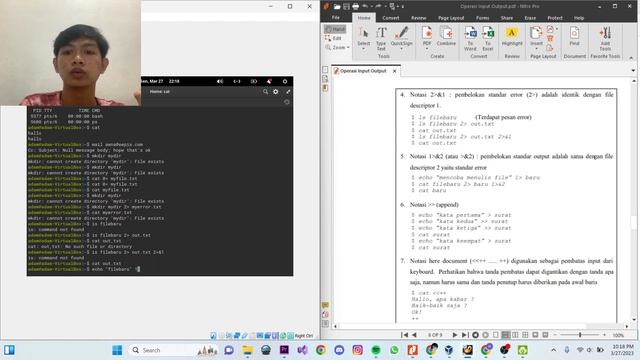Click the Type Text tool
The width and height of the screenshot is (640, 360).
[x=381, y=39]
